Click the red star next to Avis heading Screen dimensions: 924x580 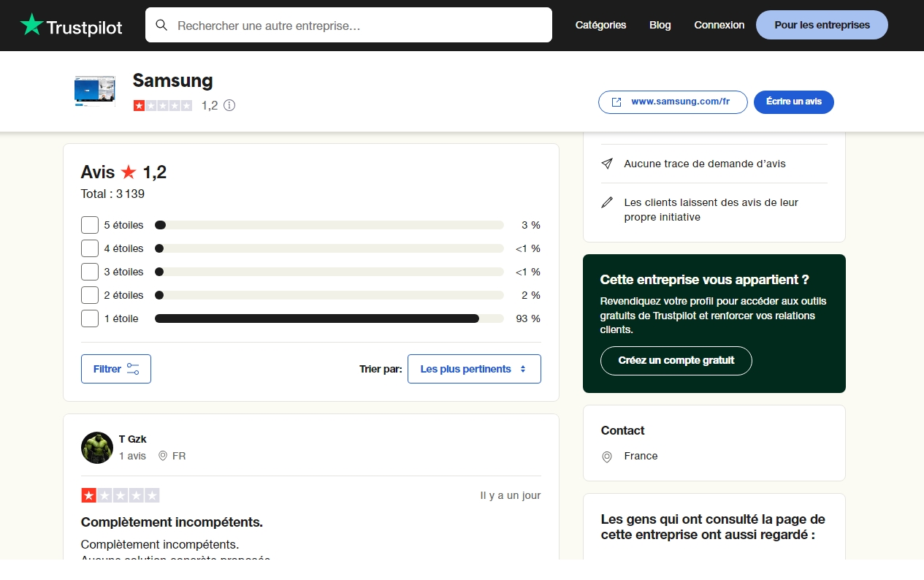point(129,172)
